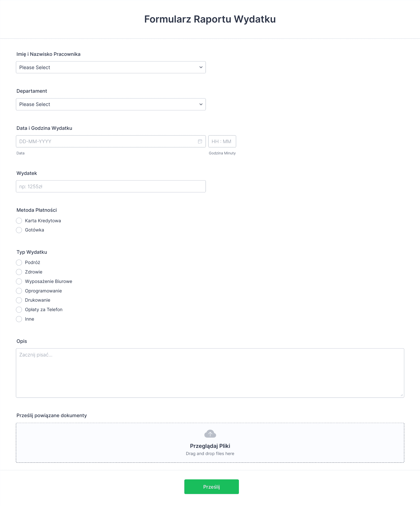420x506 pixels.
Task: Select the Drukowanie radio button
Action: (x=19, y=300)
